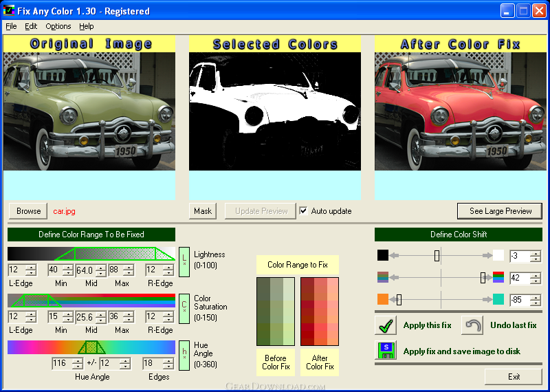Viewport: 550px width, 392px height.
Task: Click the Hue Angle 116 spinner arrows
Action: pyautogui.click(x=78, y=364)
